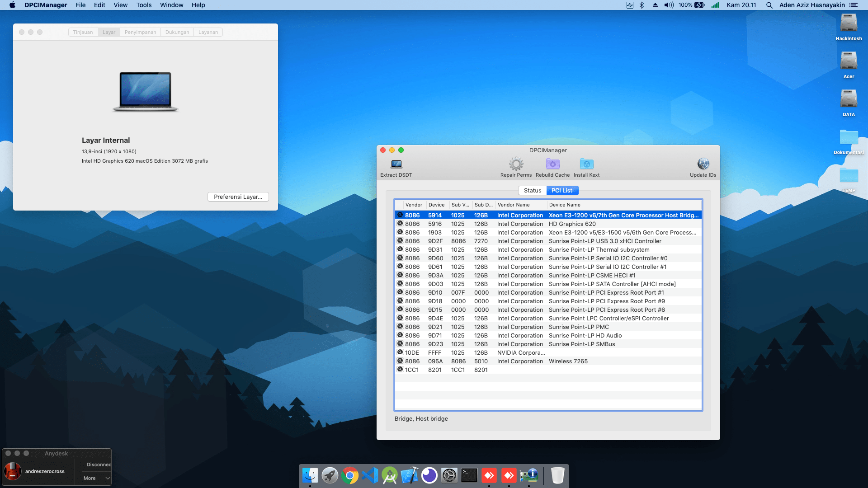This screenshot has height=488, width=868.
Task: Click the Rebuild Cache folder icon
Action: point(552,164)
